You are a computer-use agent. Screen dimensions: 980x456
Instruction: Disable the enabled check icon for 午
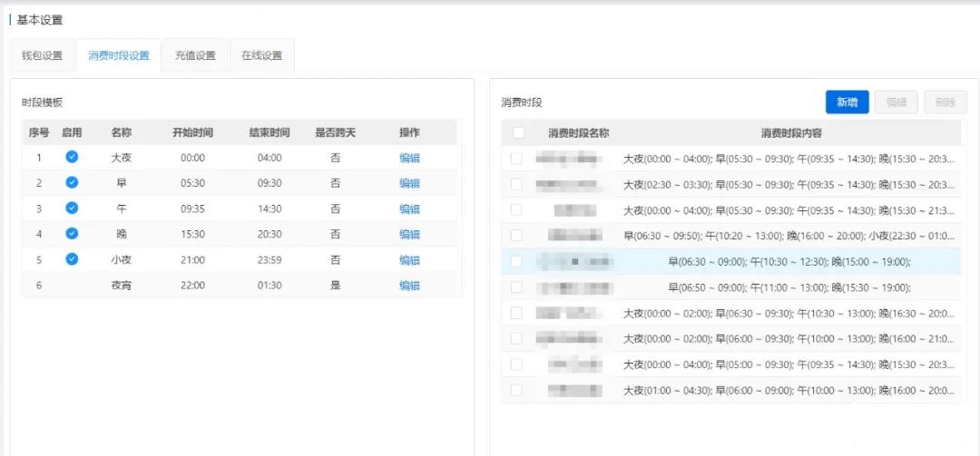(x=72, y=209)
